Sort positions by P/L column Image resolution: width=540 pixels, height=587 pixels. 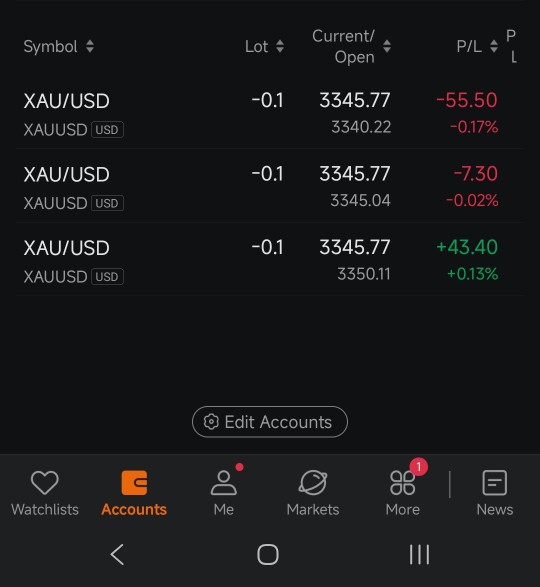click(x=477, y=46)
